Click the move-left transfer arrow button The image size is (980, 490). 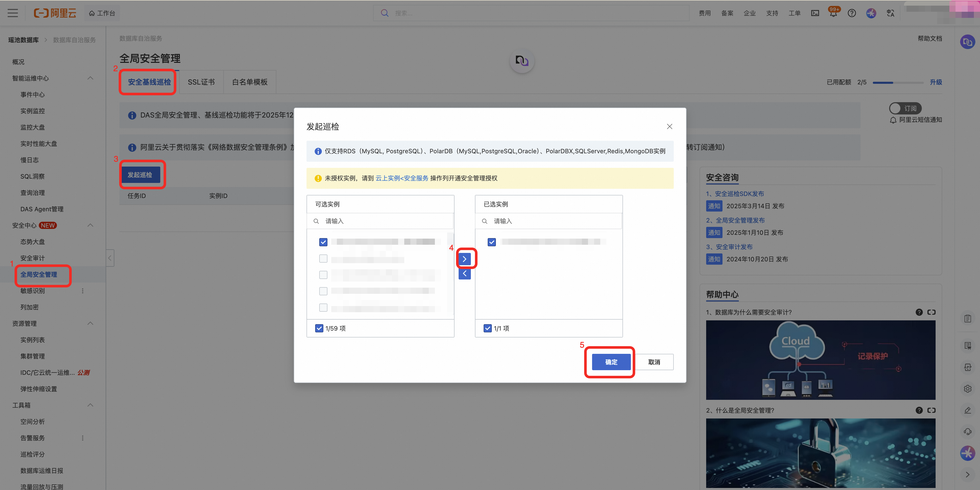coord(464,274)
